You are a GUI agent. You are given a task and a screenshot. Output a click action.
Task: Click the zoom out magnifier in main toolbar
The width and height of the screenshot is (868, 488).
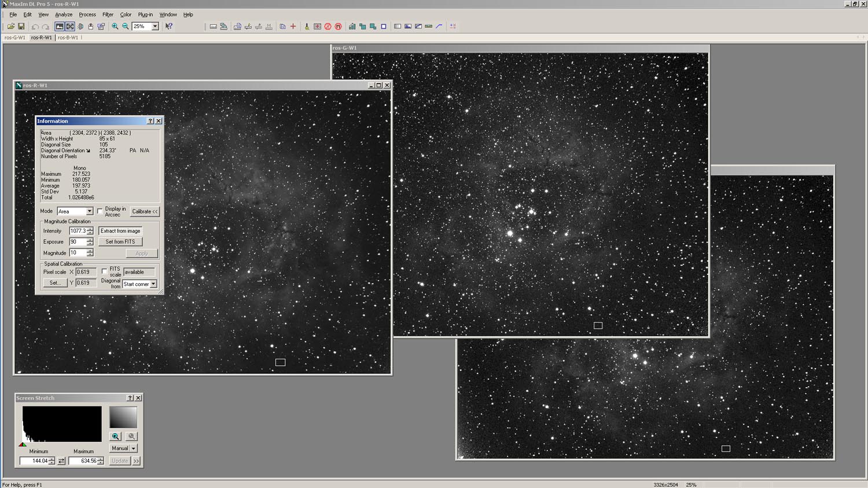(125, 27)
